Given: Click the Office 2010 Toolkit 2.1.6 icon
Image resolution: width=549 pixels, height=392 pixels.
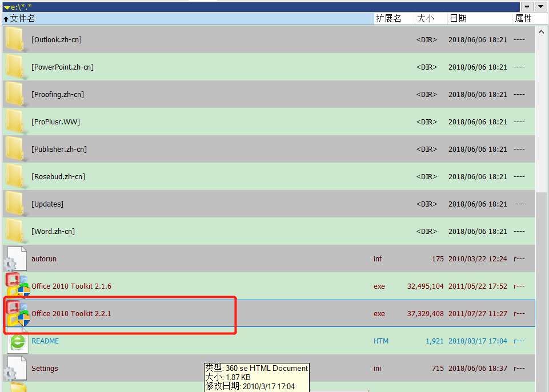Looking at the screenshot, I should (18, 286).
